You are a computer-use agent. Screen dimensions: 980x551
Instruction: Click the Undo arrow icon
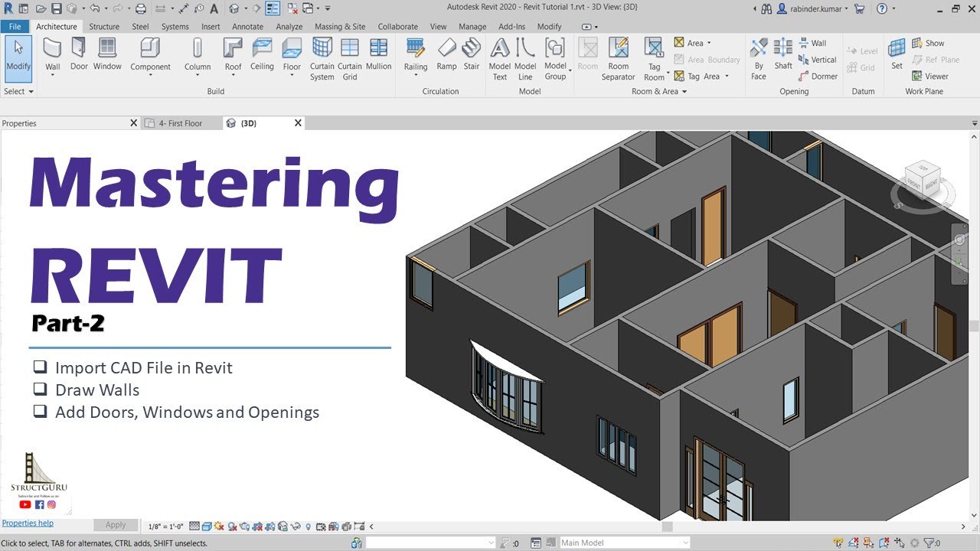click(94, 8)
